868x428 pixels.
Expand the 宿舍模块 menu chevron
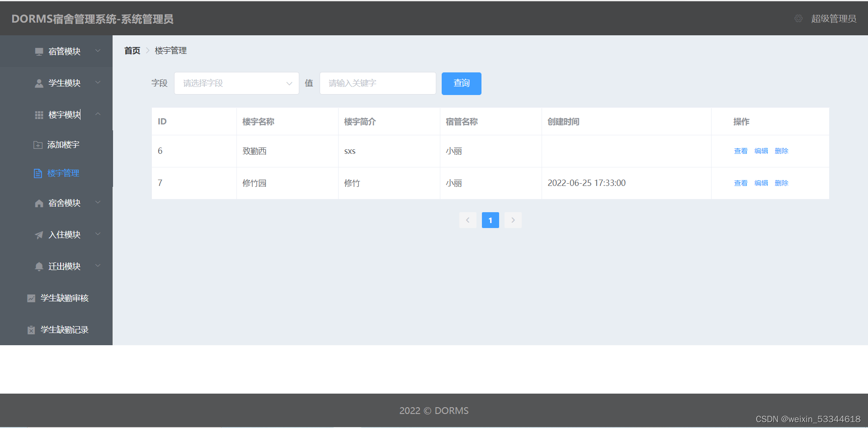pyautogui.click(x=98, y=202)
